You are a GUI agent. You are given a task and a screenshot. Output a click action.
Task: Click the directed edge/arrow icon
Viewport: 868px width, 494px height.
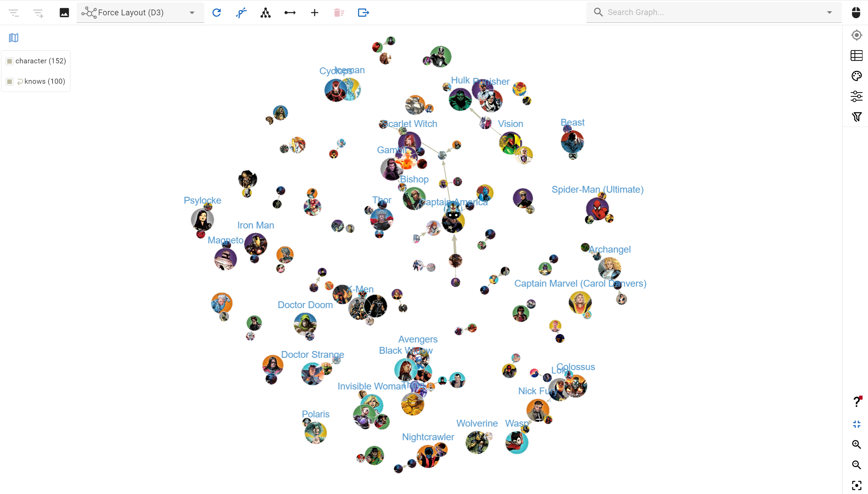(x=290, y=12)
